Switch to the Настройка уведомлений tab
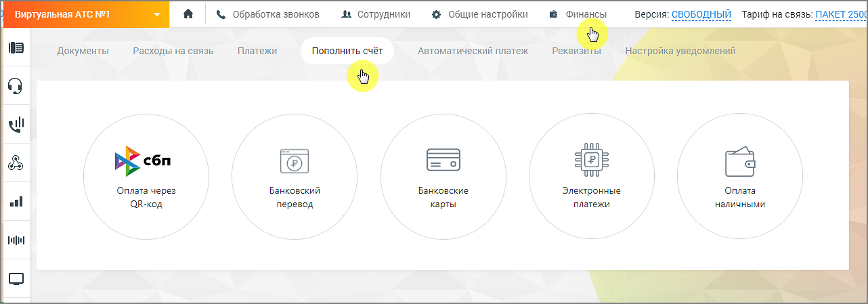 click(x=680, y=51)
